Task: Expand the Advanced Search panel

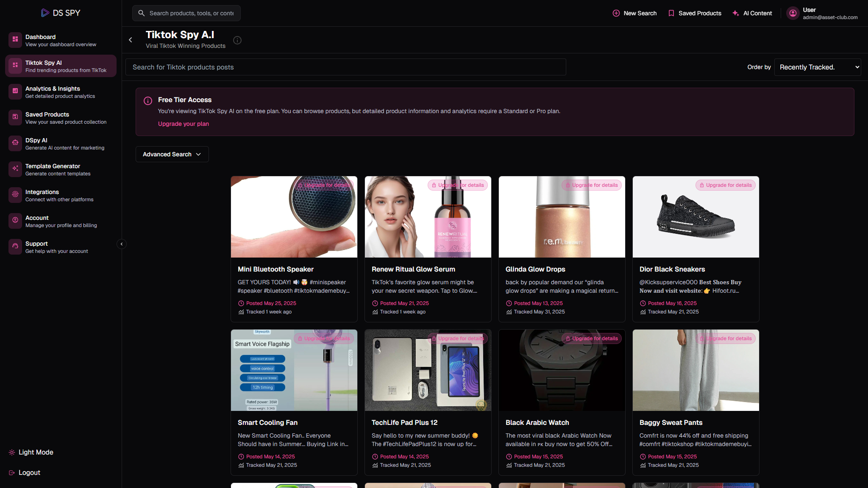Action: click(172, 154)
